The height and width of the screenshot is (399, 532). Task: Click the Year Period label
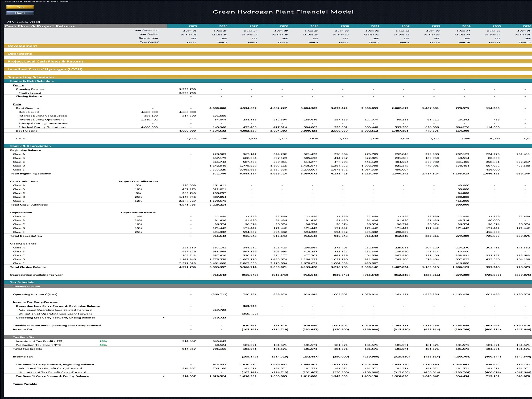(x=149, y=42)
